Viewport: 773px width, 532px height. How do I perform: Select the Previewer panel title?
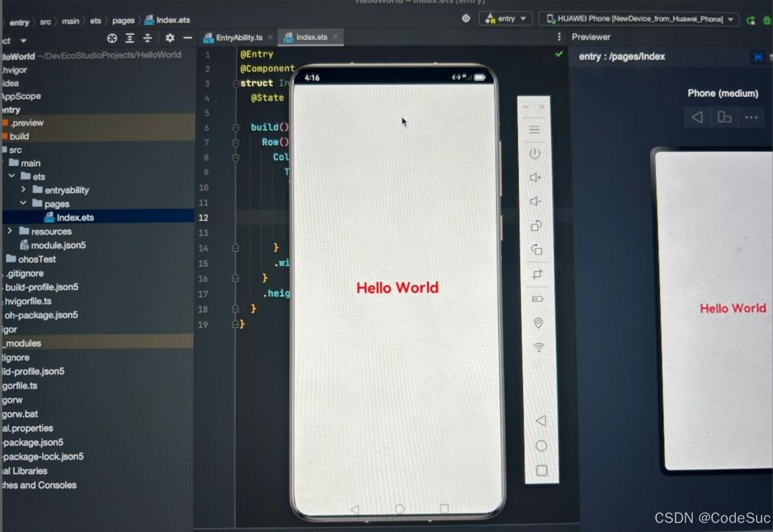[x=591, y=37]
